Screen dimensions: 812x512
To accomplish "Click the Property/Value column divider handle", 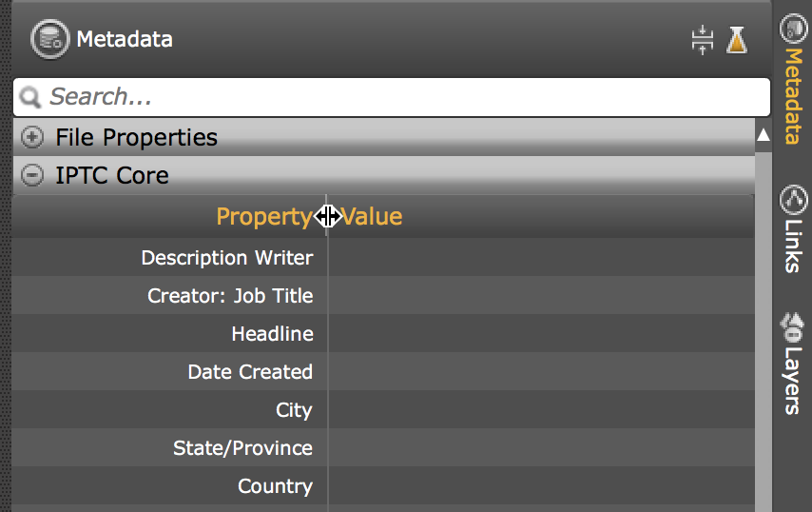I will tap(327, 217).
